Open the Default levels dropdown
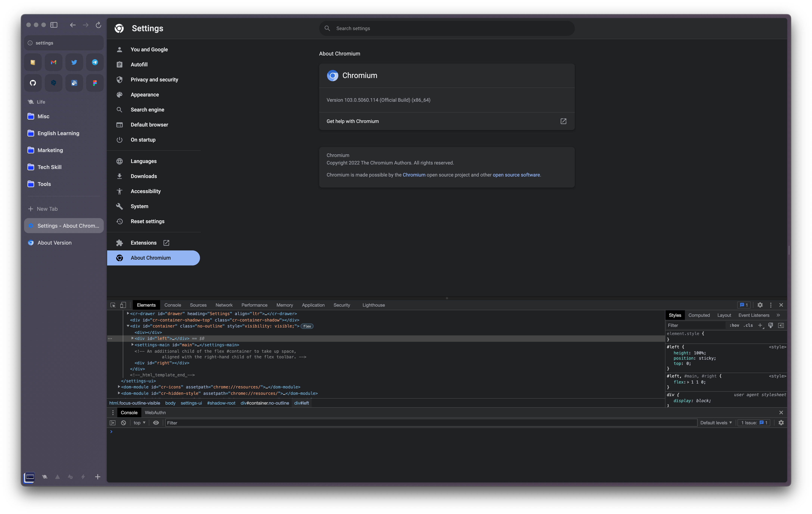812x514 pixels. [x=716, y=423]
